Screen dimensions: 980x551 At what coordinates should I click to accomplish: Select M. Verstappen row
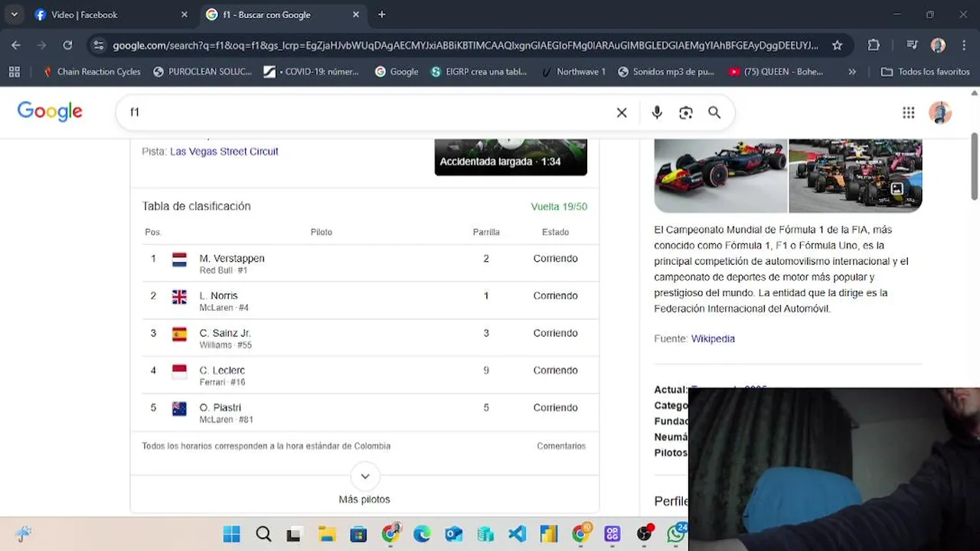[364, 263]
